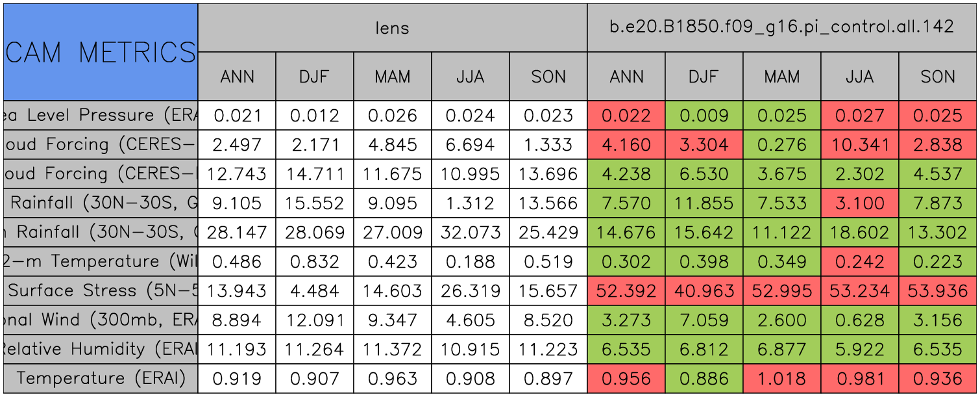980x397 pixels.
Task: Select the Sea Level Pressure row label
Action: [x=101, y=116]
